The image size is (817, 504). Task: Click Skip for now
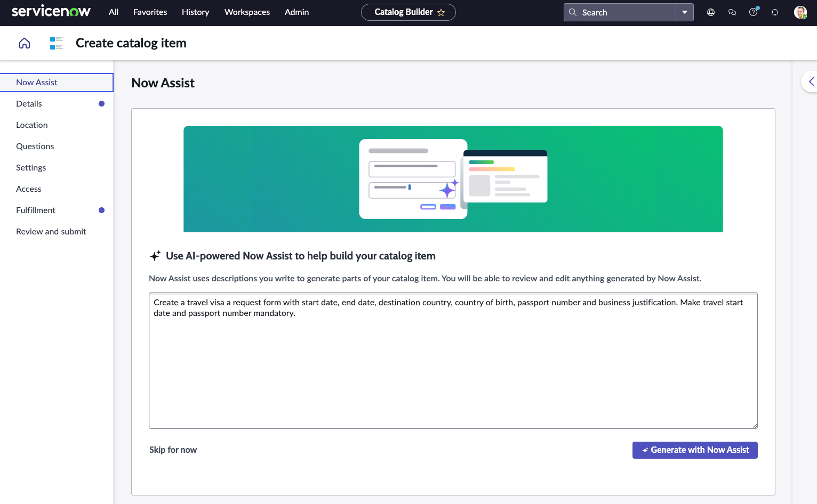point(173,450)
